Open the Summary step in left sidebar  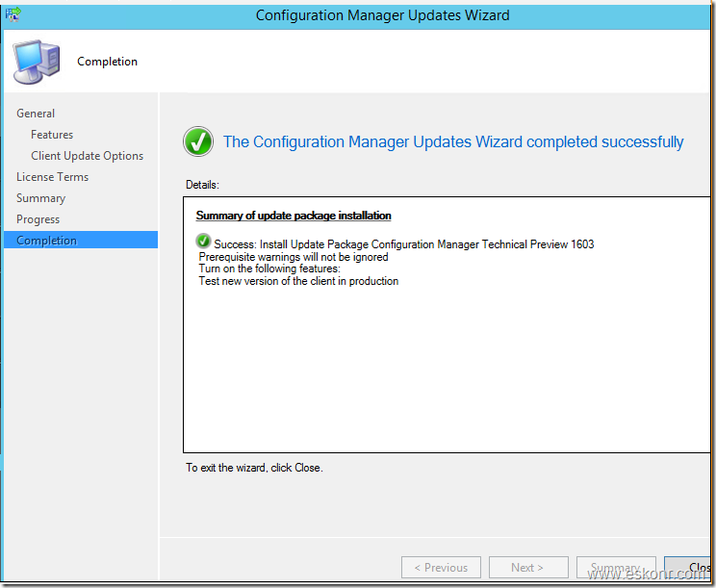click(x=40, y=198)
